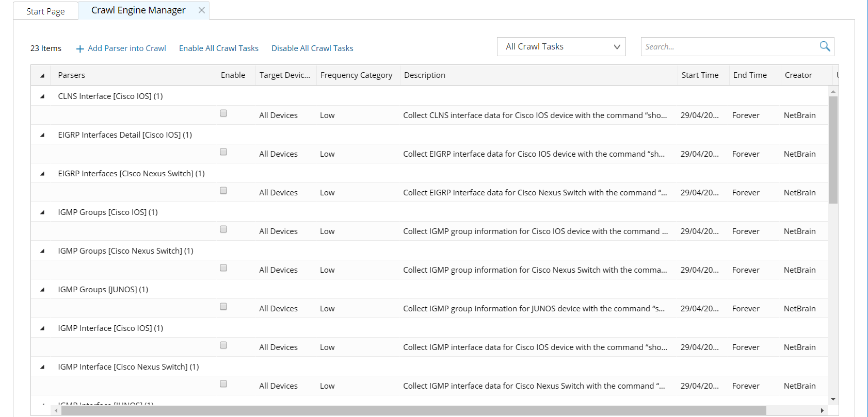Viewport: 868px width, 417px height.
Task: Switch to the Start Page tab
Action: (45, 11)
